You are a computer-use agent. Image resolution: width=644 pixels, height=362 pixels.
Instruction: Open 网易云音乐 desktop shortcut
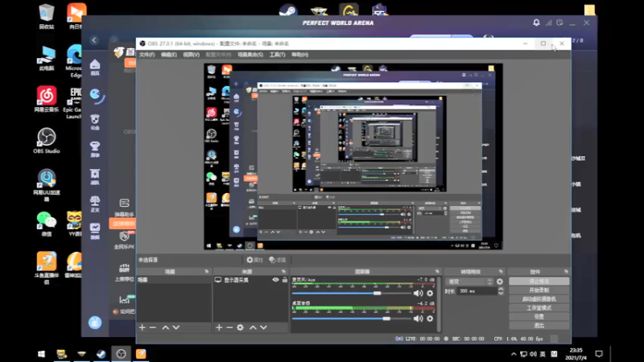[47, 99]
